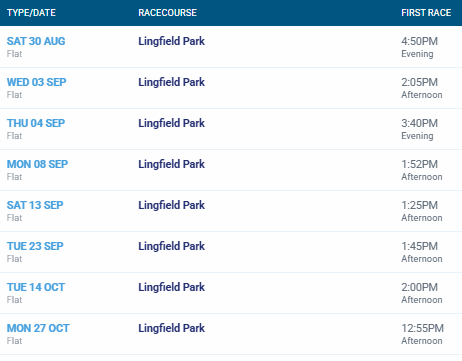
Task: Click the RACECOURSE column header
Action: coord(167,13)
